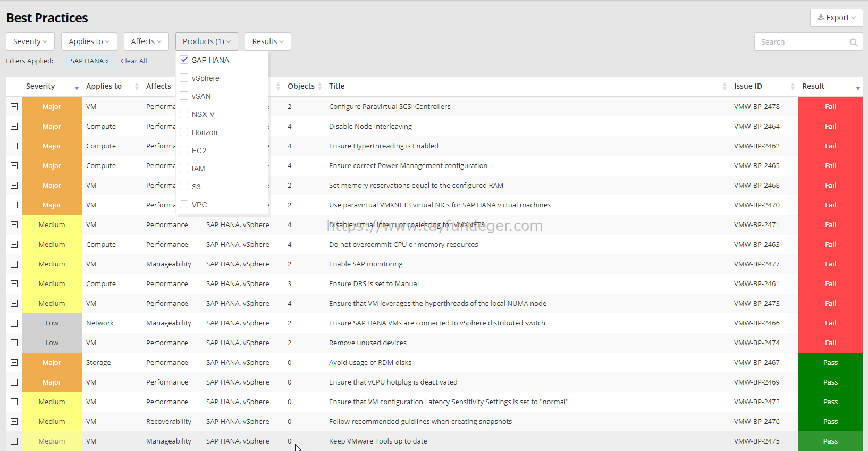Click the Clear All filters link
868x451 pixels.
134,61
